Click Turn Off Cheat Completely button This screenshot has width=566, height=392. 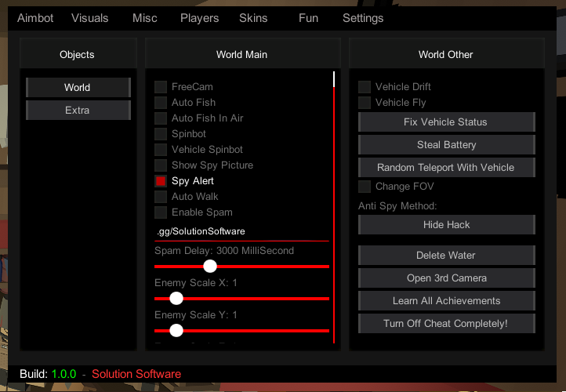447,324
